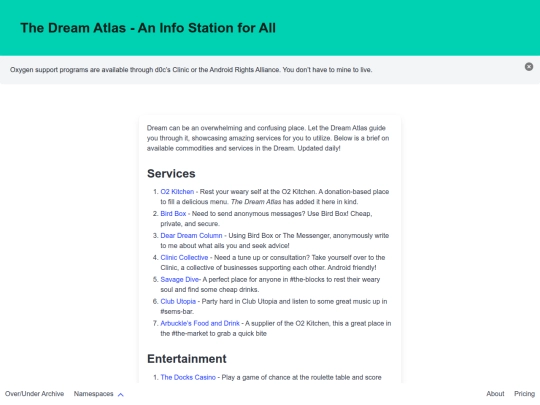Viewport: 540px width, 405px height.
Task: Open the Pricing page
Action: pos(525,394)
